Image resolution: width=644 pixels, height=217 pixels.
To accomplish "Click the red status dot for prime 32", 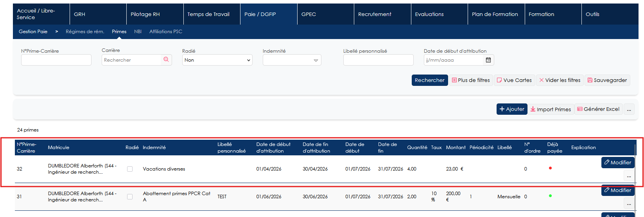I will [550, 168].
